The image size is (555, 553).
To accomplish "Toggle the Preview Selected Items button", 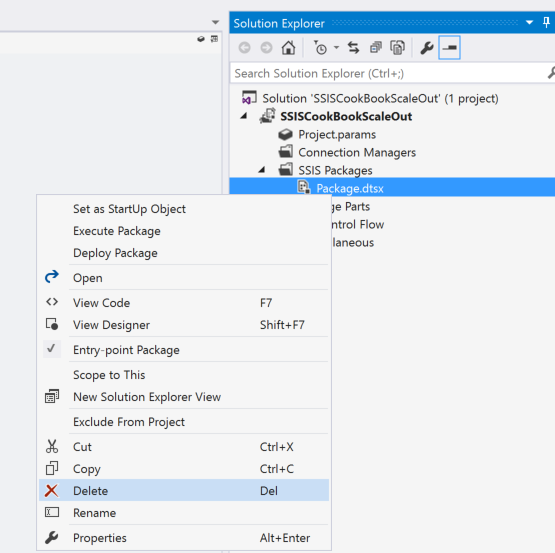I will pos(449,47).
